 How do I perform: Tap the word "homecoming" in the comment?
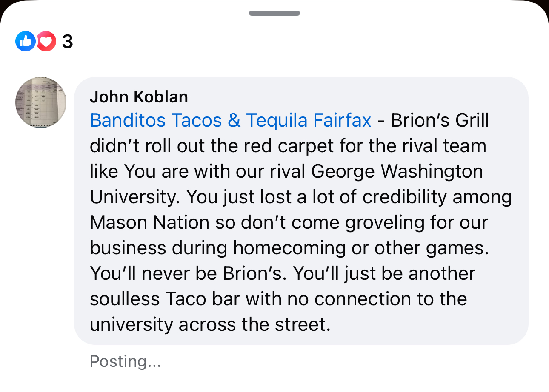[283, 248]
